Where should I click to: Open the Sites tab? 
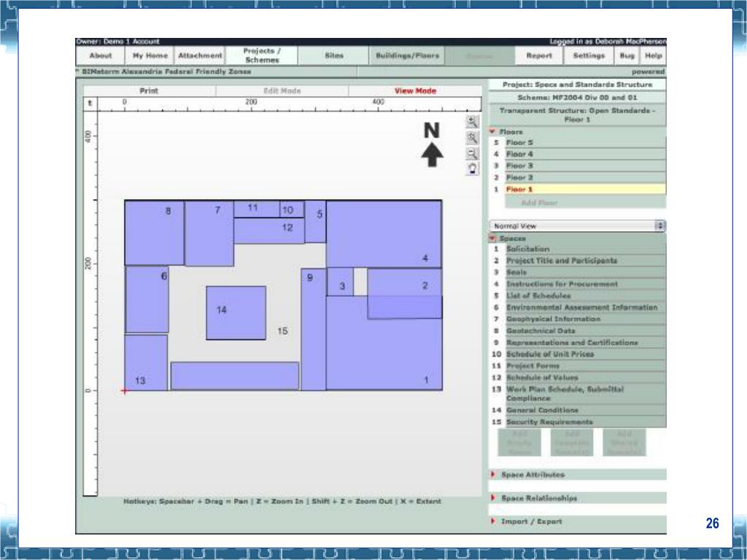[333, 55]
